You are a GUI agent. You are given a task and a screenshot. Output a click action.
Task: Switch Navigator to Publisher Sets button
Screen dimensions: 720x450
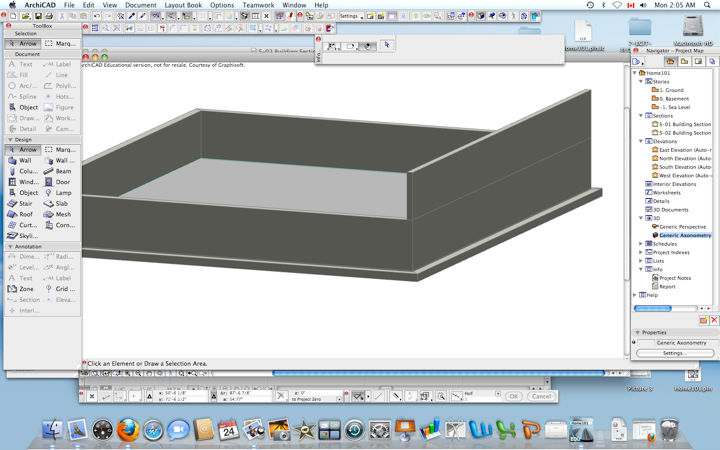tap(712, 61)
